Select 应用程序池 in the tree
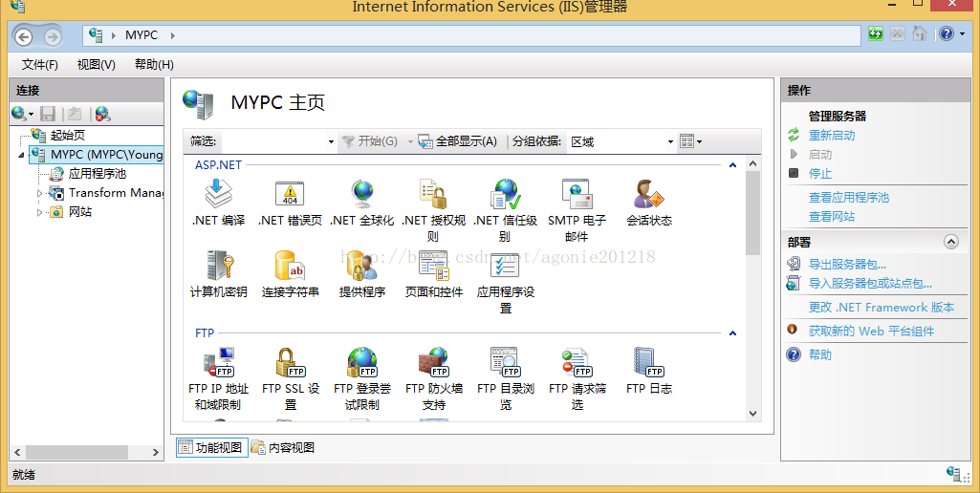The image size is (980, 493). pyautogui.click(x=97, y=174)
